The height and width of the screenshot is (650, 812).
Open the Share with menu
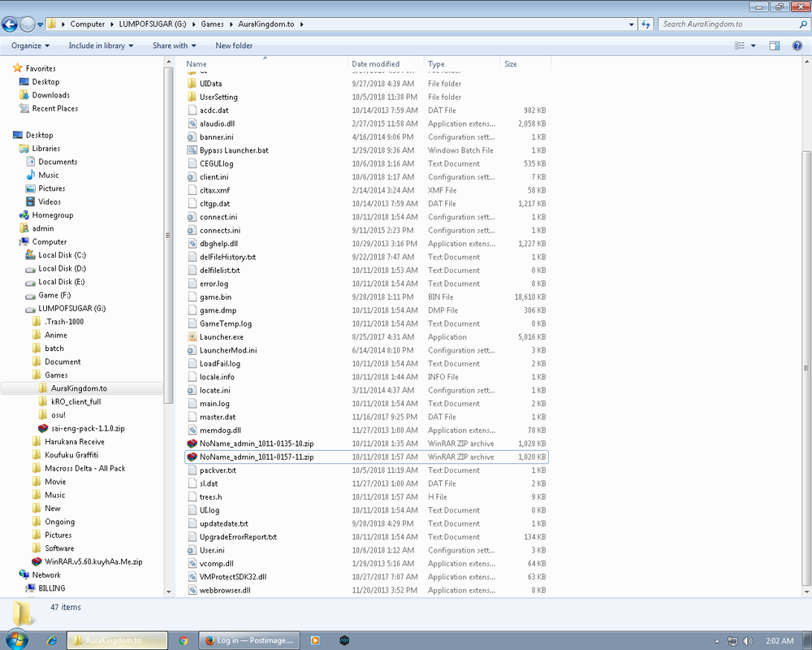point(174,45)
